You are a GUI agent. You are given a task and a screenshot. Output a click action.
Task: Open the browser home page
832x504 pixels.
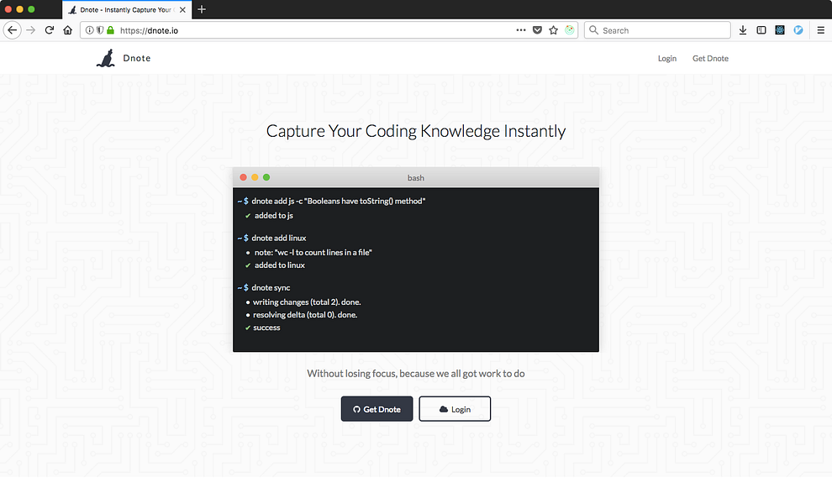pos(67,30)
